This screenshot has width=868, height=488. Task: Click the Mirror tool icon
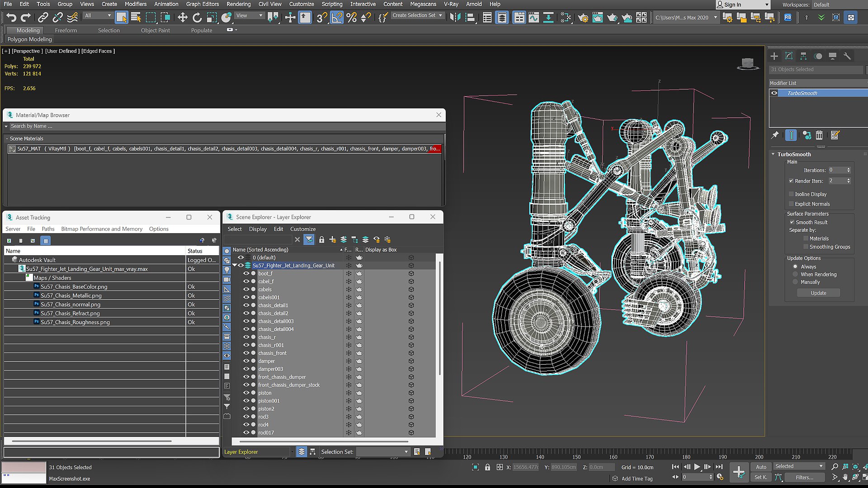(x=455, y=18)
